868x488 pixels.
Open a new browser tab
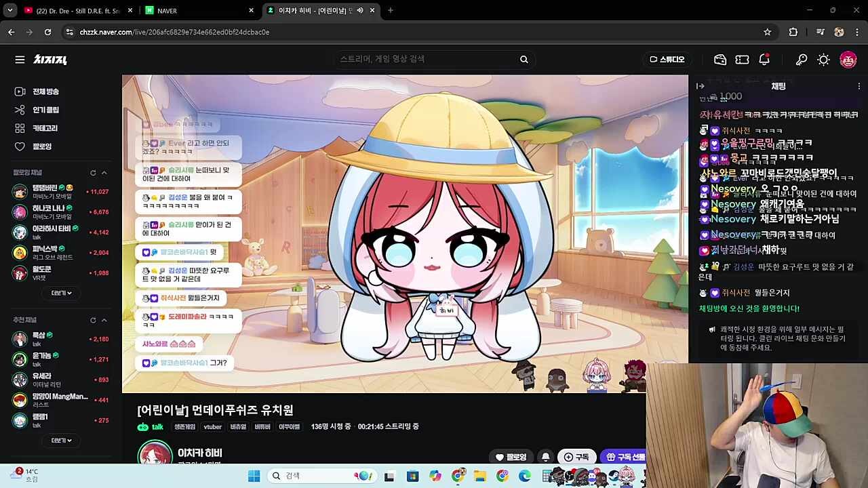[x=390, y=10]
